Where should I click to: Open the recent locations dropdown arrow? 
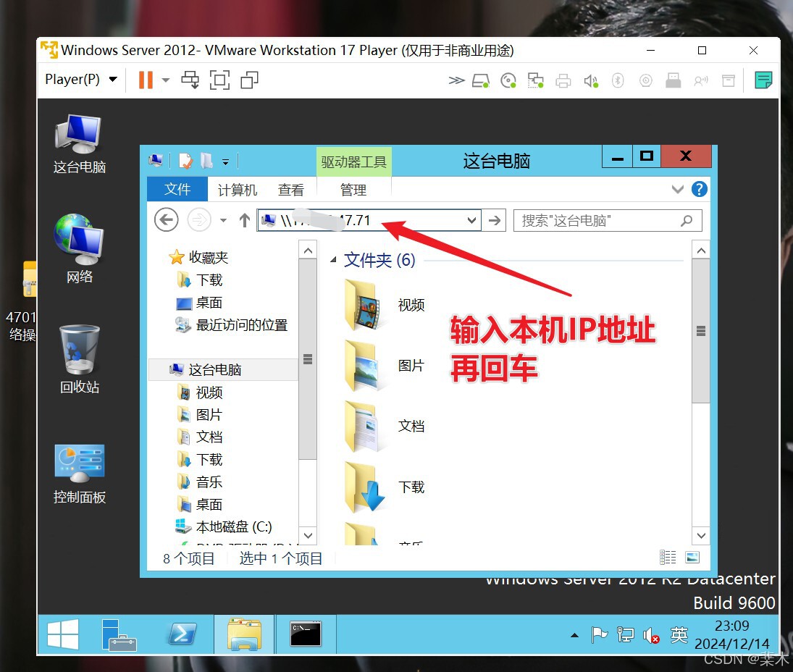(224, 220)
